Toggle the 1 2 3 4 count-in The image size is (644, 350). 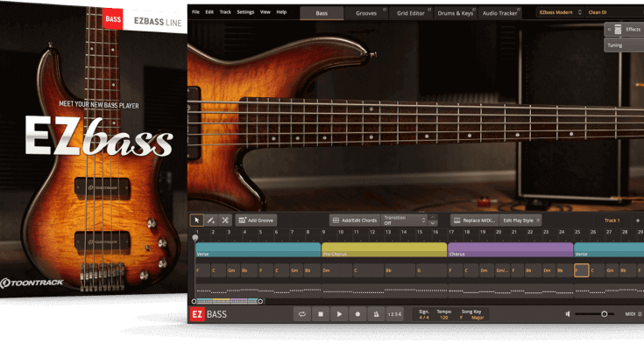click(394, 313)
